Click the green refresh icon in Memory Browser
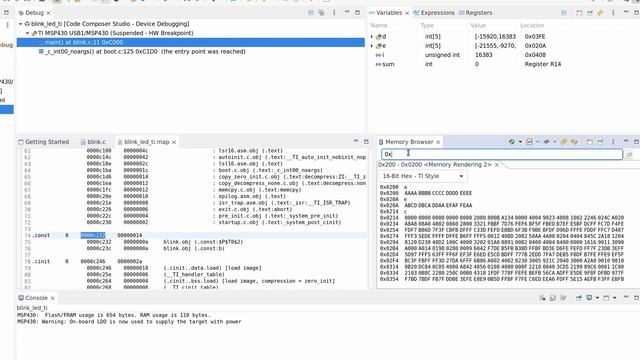The height and width of the screenshot is (360, 640). click(x=511, y=142)
